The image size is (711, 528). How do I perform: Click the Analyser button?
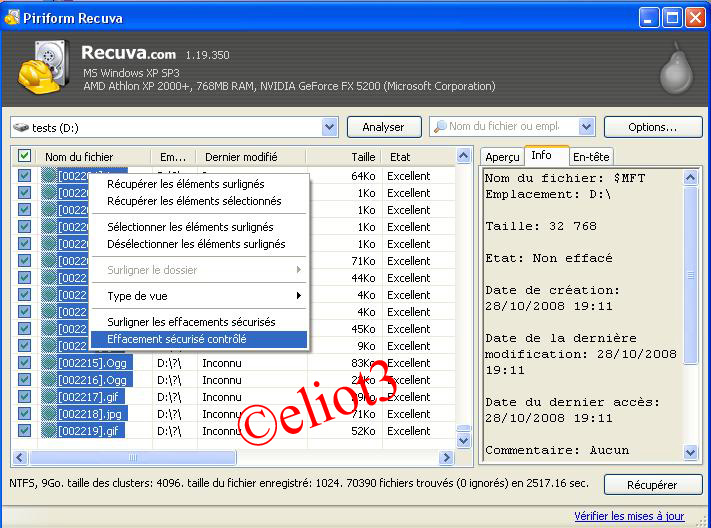[x=384, y=127]
